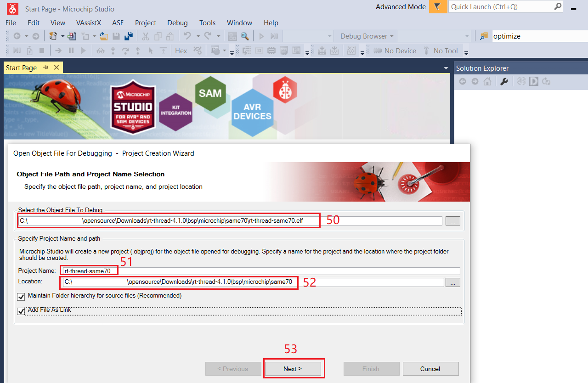Expand the New Project dropdown arrow
The width and height of the screenshot is (588, 383).
pyautogui.click(x=62, y=36)
